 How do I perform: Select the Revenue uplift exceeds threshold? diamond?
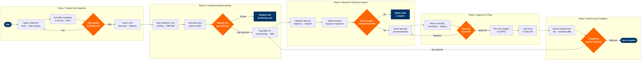coord(367,23)
